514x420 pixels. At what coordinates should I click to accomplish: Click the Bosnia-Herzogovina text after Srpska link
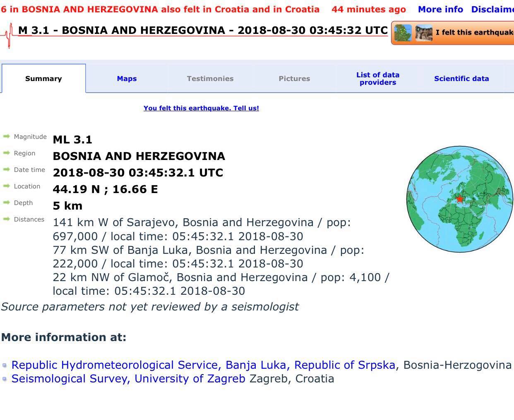[x=458, y=365]
